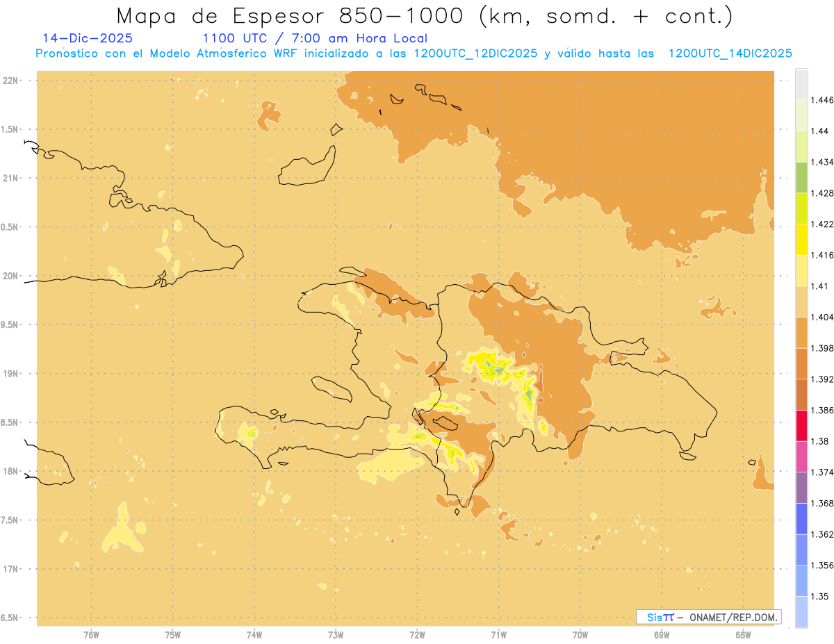Click the pink 1.374–1.38 legend band
Viewport: 834px width, 644px height.
pos(801,456)
